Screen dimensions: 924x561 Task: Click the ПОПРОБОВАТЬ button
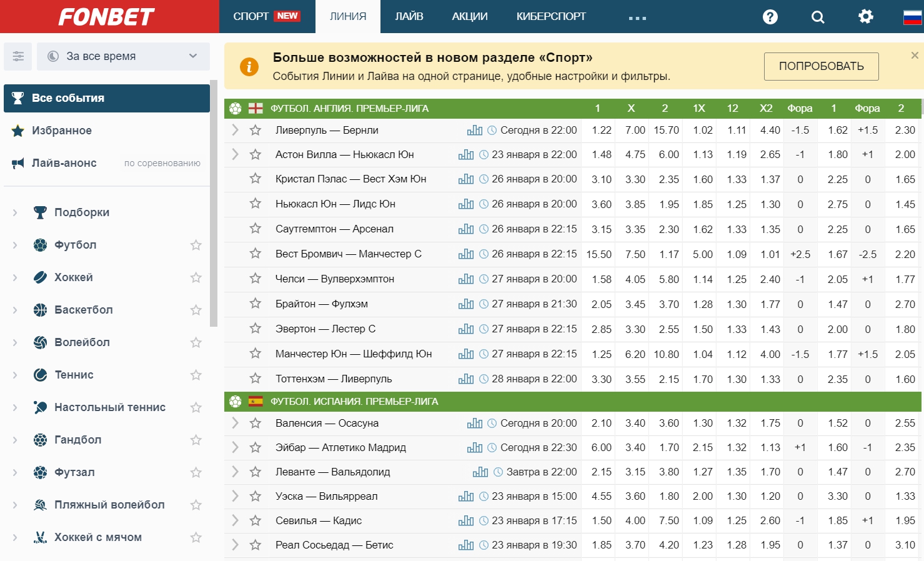coord(821,66)
